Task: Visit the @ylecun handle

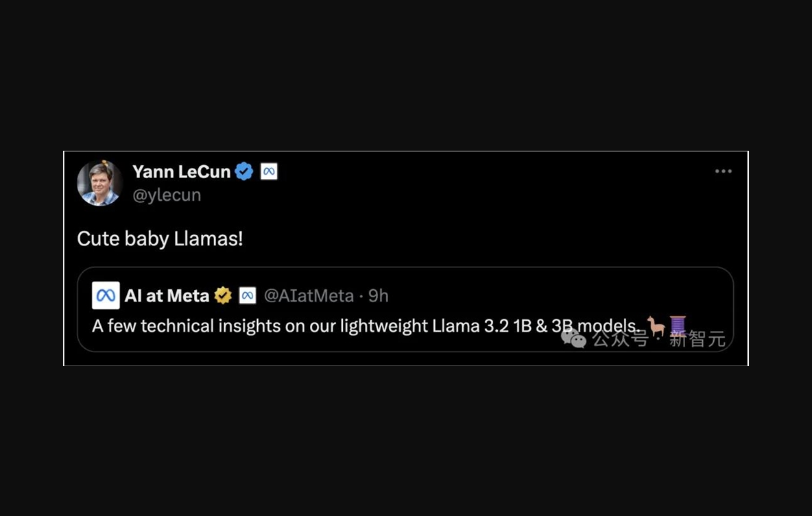Action: 167,195
